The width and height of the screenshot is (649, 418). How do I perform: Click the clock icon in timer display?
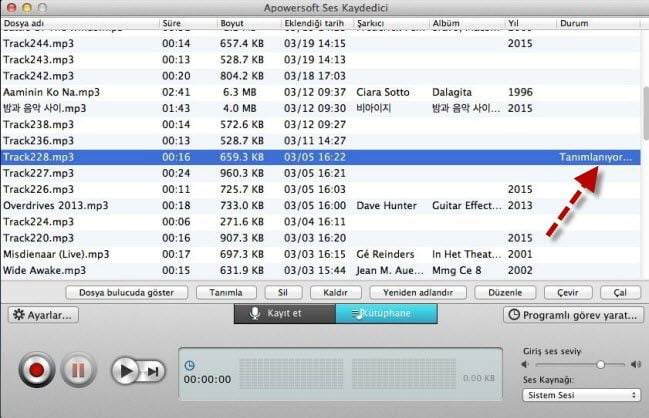click(189, 365)
